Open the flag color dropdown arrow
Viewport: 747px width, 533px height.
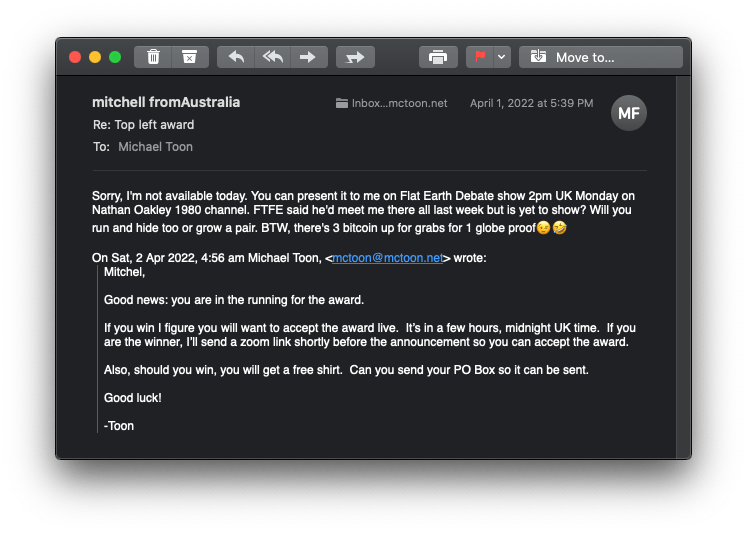(x=502, y=57)
